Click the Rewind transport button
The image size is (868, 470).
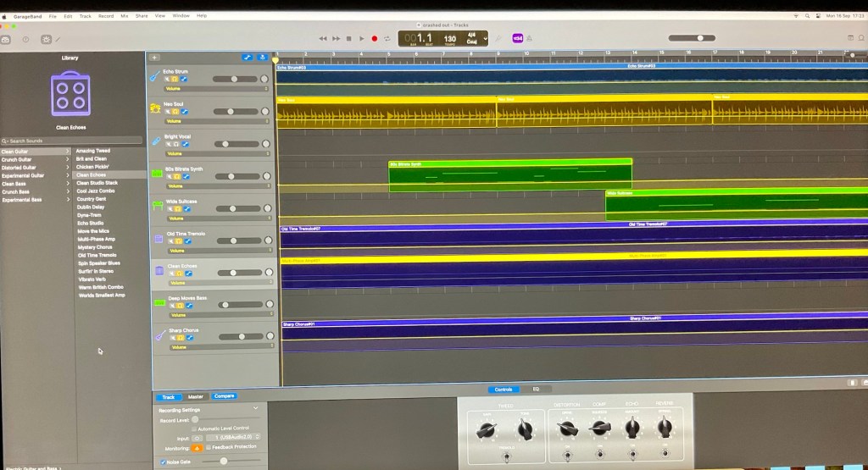pyautogui.click(x=323, y=38)
